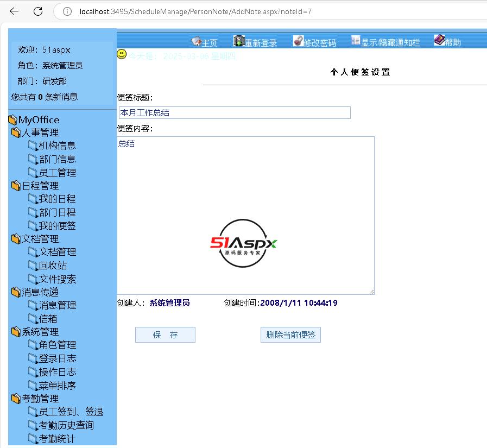Viewport: 487px width, 448px height.
Task: Open the 操作日志 link
Action: point(58,372)
